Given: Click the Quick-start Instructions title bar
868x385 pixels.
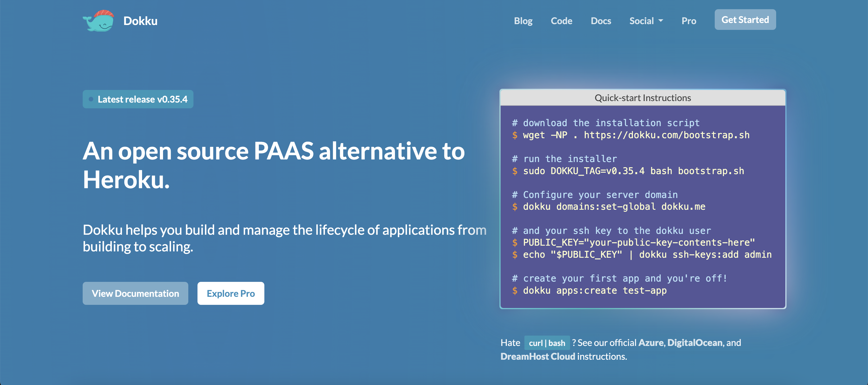Looking at the screenshot, I should coord(643,98).
